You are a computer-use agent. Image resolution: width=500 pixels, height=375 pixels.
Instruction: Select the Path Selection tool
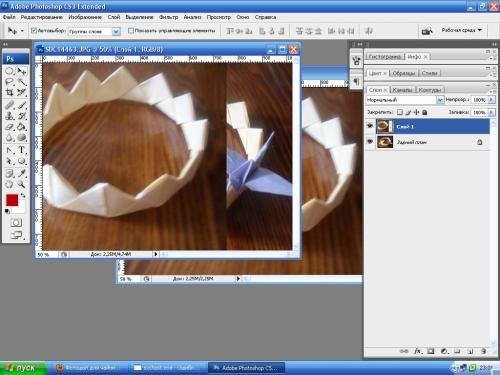pyautogui.click(x=9, y=161)
